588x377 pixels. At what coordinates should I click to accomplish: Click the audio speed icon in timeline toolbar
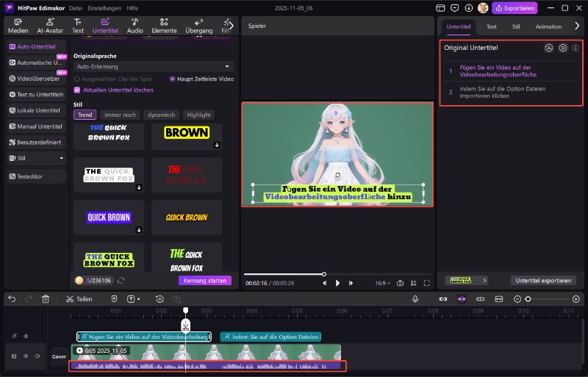coord(159,299)
